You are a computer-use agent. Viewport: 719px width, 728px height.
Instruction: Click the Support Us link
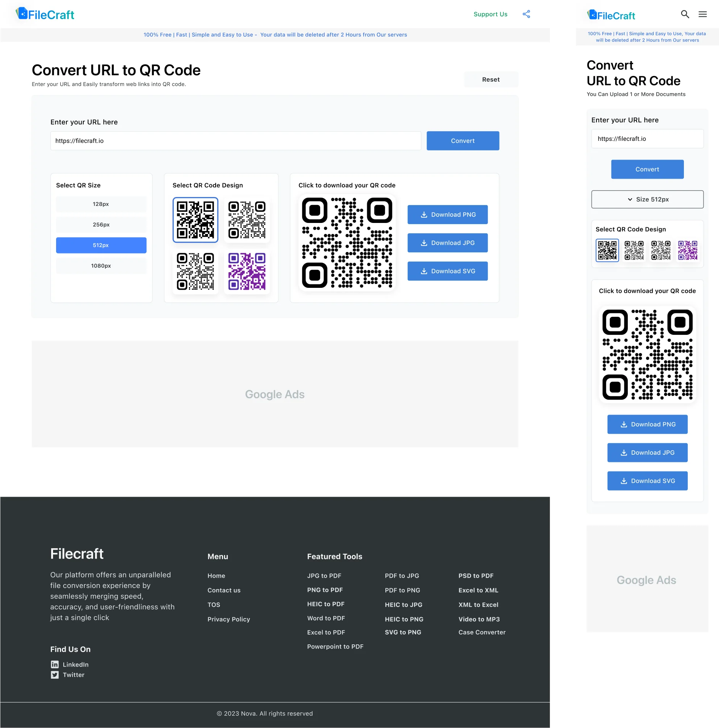490,14
